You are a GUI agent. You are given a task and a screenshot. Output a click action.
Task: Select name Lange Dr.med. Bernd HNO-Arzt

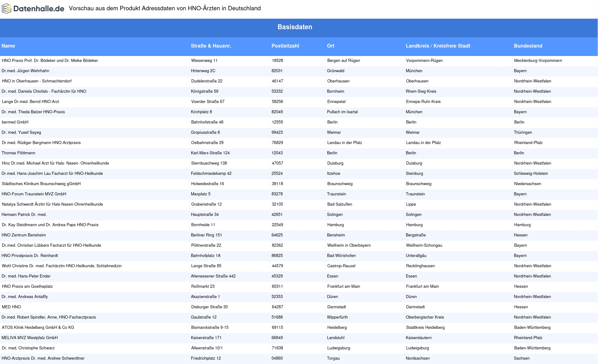pyautogui.click(x=31, y=102)
